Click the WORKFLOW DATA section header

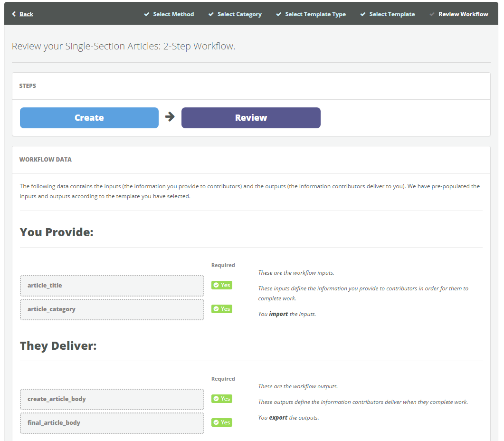click(x=45, y=160)
